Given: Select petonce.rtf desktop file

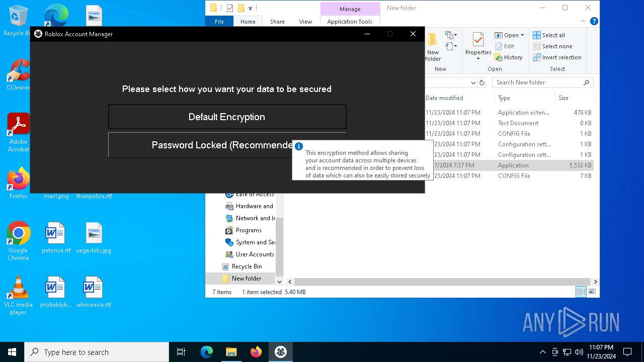Looking at the screenshot, I should (x=56, y=238).
